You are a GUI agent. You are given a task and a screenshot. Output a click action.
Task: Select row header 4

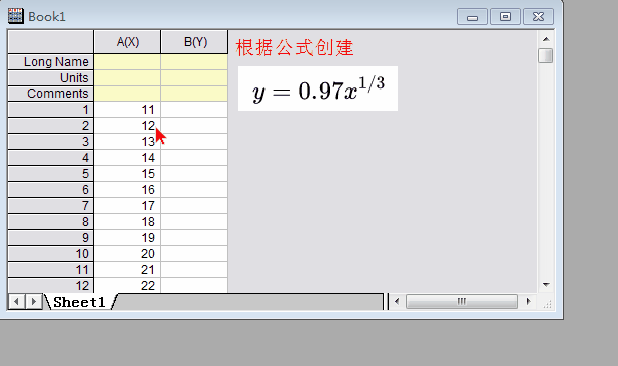[50, 158]
